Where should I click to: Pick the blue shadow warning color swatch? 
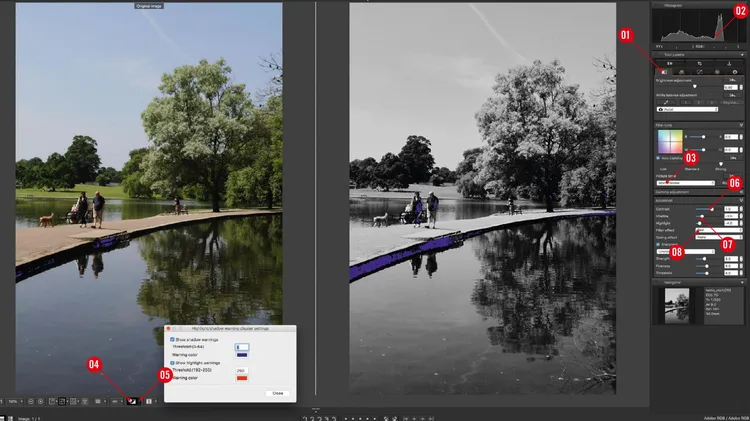coord(242,355)
